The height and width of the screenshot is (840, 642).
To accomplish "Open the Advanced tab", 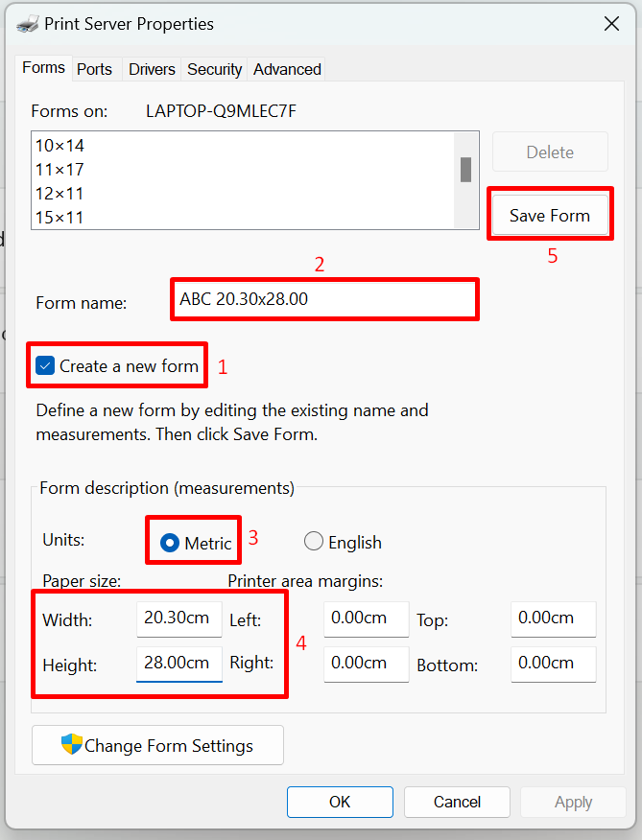I will [287, 69].
